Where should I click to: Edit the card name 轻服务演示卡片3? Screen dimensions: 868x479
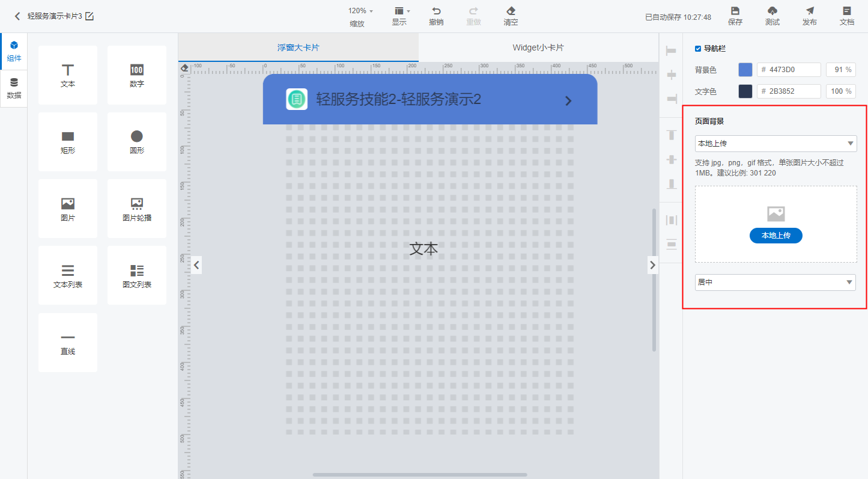90,16
